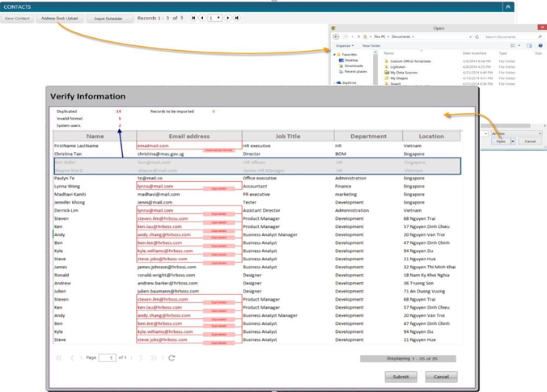Screen dimensions: 547x392
Task: Sort by the Job Title column header
Action: [x=288, y=137]
